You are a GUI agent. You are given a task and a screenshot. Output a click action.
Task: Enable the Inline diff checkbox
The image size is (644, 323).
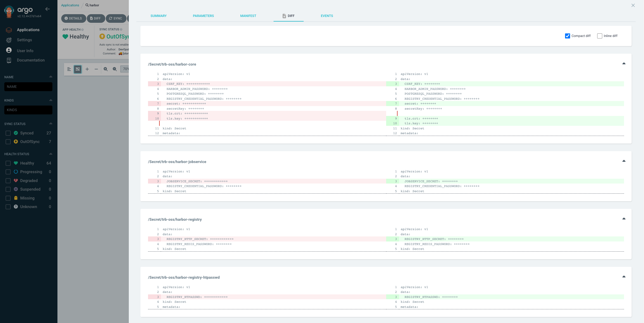point(599,36)
